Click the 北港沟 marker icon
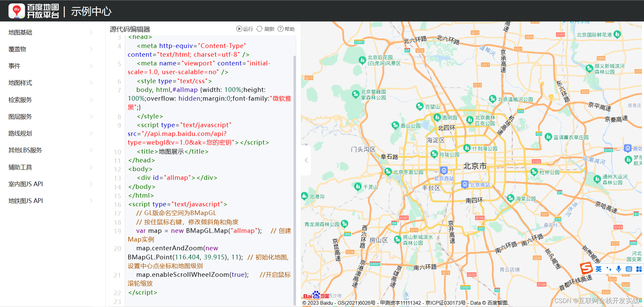 (304, 196)
